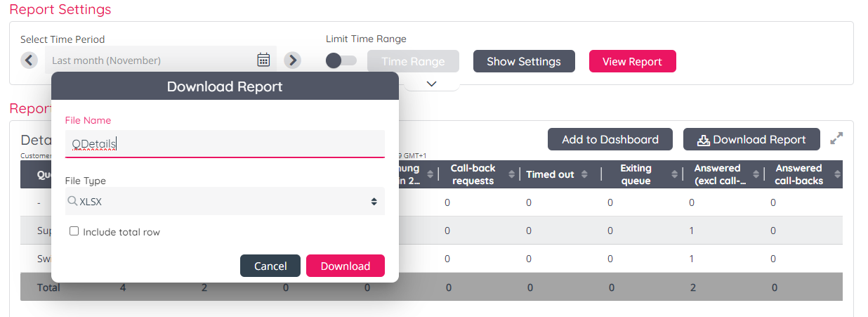This screenshot has width=868, height=317.
Task: Click the View Report button
Action: coord(632,61)
